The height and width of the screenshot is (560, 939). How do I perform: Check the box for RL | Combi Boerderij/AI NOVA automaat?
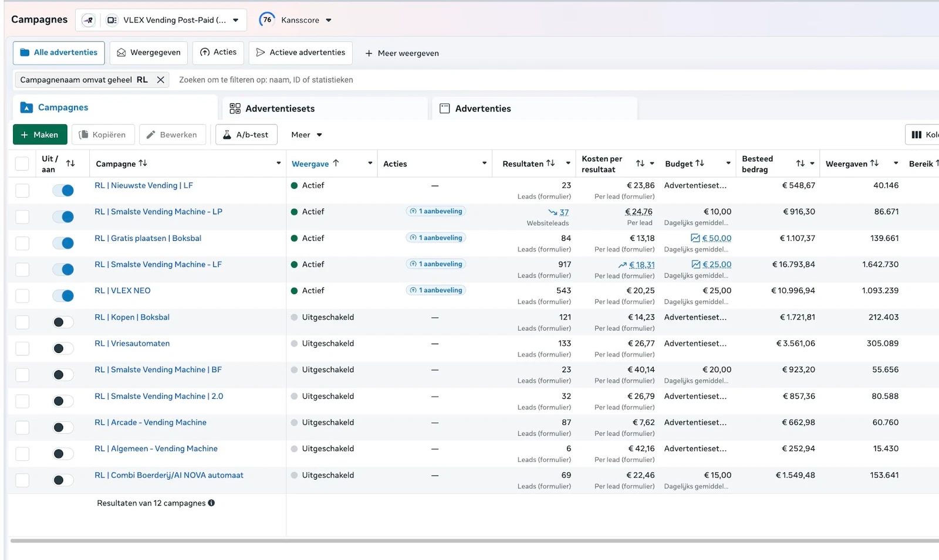[22, 480]
